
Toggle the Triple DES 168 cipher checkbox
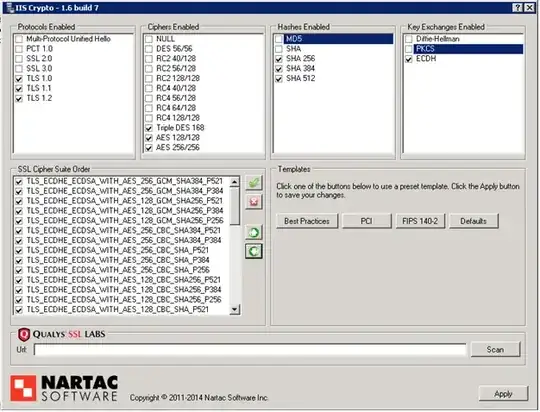[149, 128]
